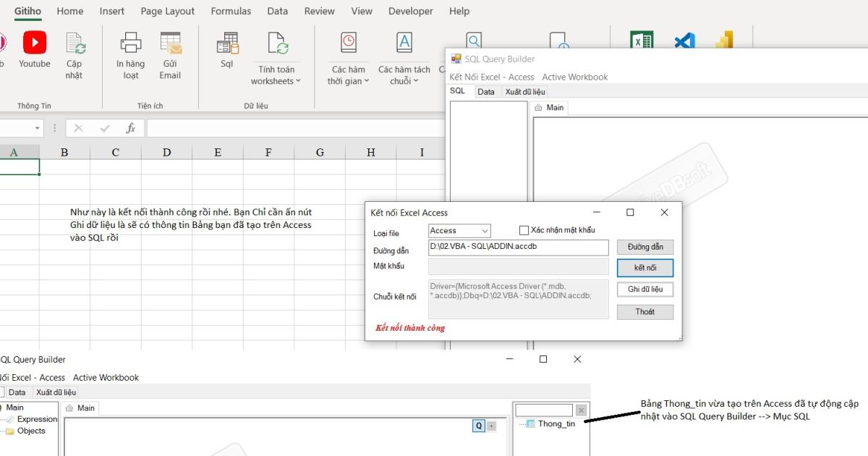Open the Formulas ribbon tab
Viewport: 868px width, 456px height.
231,11
